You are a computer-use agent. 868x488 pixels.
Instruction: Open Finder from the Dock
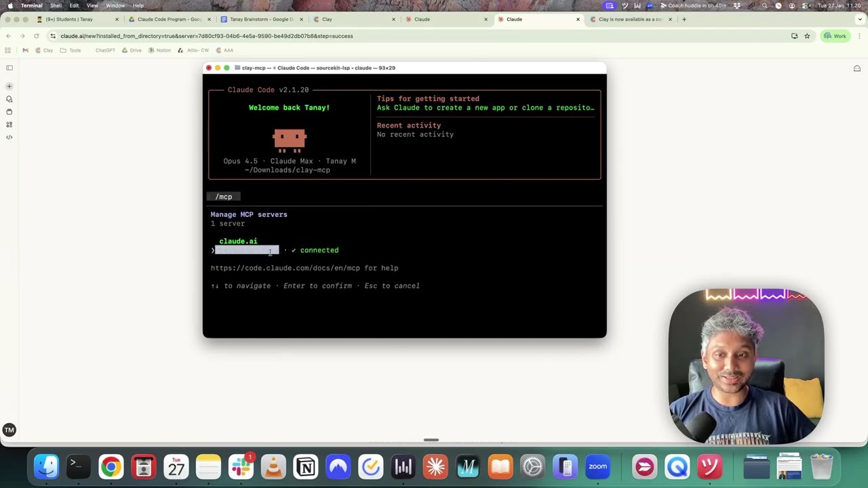[x=47, y=466]
